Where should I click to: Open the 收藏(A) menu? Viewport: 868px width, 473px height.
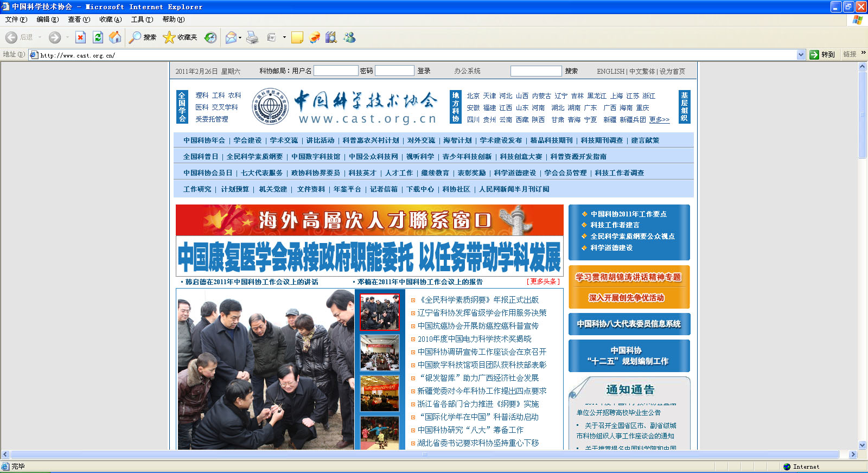pyautogui.click(x=111, y=20)
